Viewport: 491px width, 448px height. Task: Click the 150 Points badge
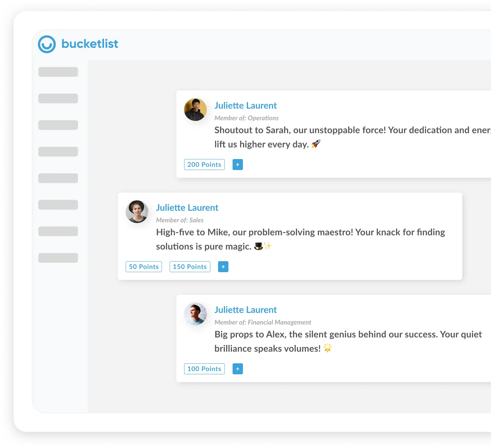click(190, 267)
